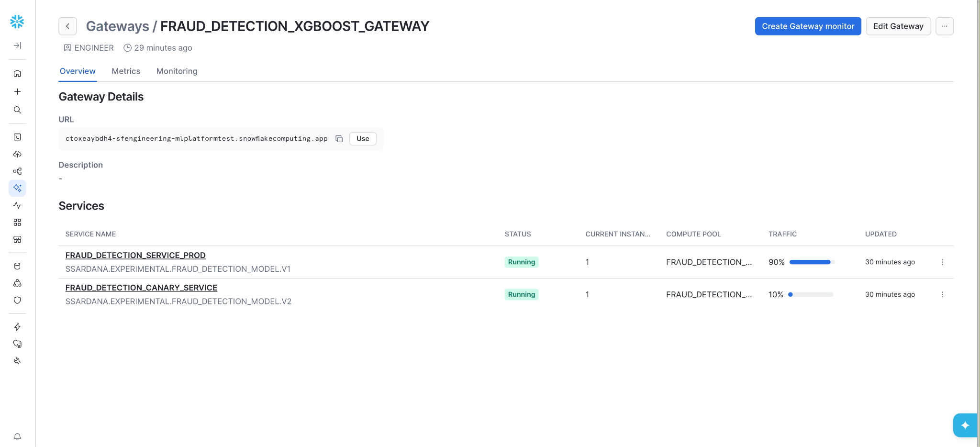Screen dimensions: 980x447
Task: Open the Monitoring pulse icon
Action: tap(17, 205)
